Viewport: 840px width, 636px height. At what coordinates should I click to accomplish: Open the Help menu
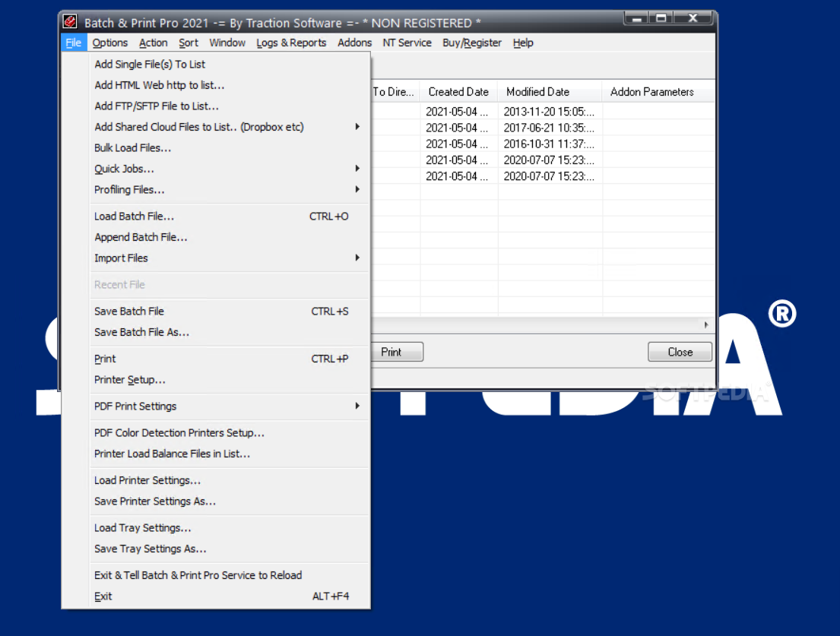pyautogui.click(x=523, y=43)
